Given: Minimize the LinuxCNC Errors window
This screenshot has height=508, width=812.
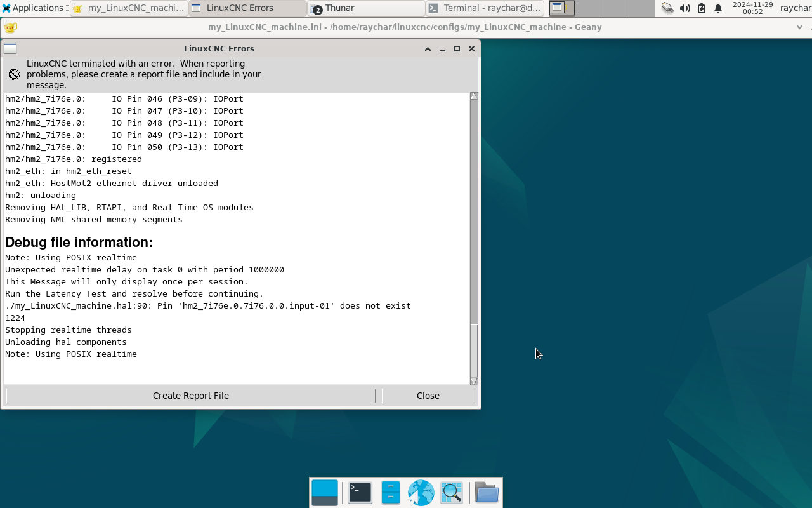Looking at the screenshot, I should click(442, 49).
